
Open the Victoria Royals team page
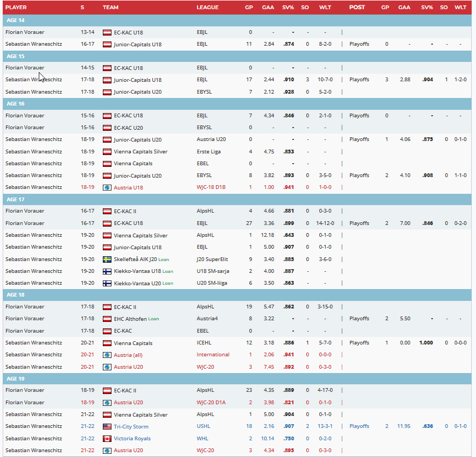tap(132, 439)
